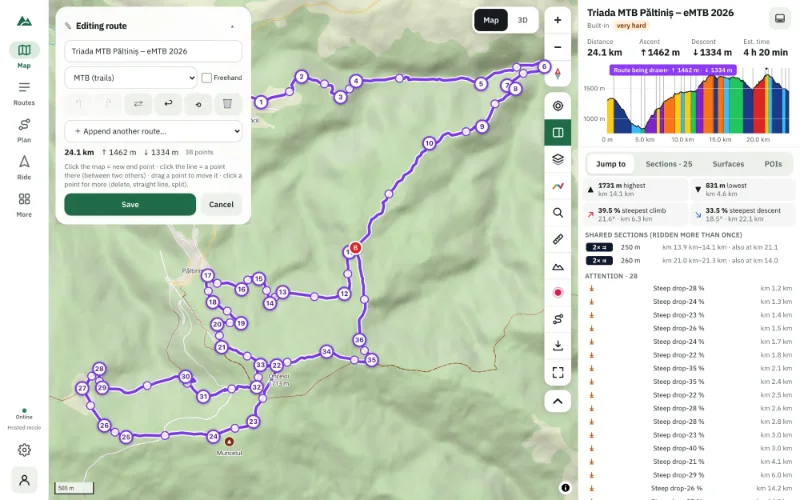Open the map info icon
This screenshot has height=500, width=800.
coord(565,488)
